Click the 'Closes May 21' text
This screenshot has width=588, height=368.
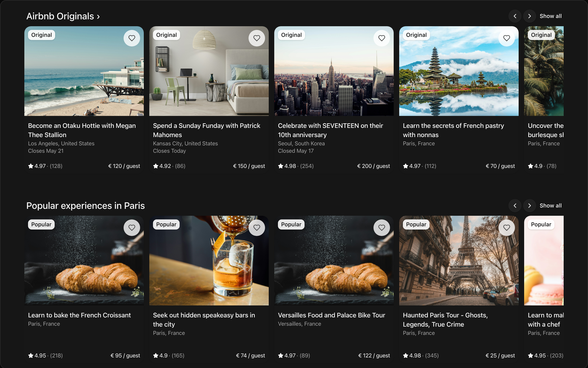pyautogui.click(x=46, y=151)
